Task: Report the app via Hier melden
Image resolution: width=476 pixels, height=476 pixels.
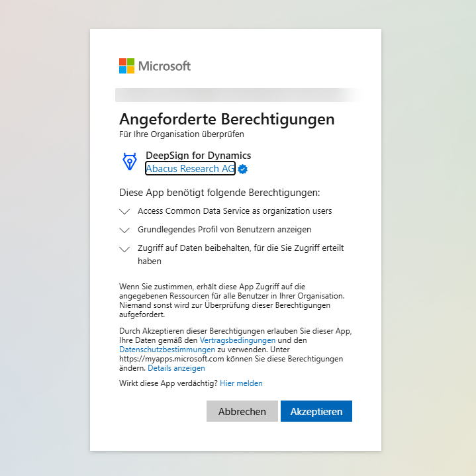Action: [x=241, y=383]
